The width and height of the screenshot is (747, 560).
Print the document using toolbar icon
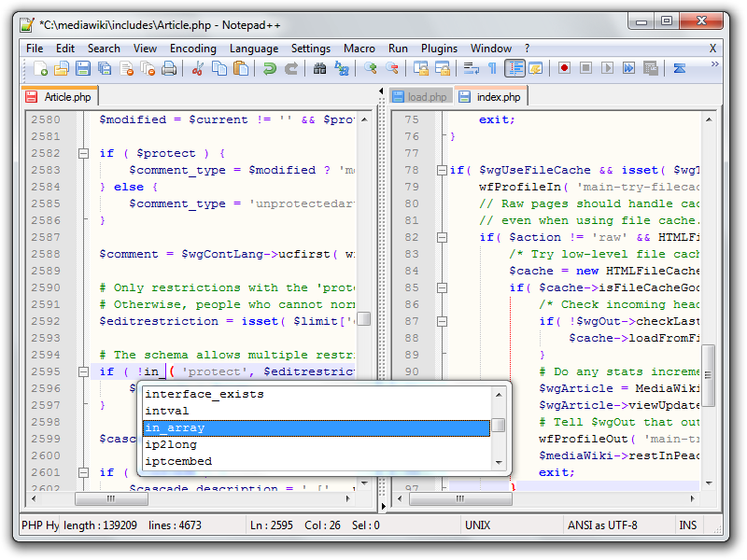pyautogui.click(x=168, y=67)
